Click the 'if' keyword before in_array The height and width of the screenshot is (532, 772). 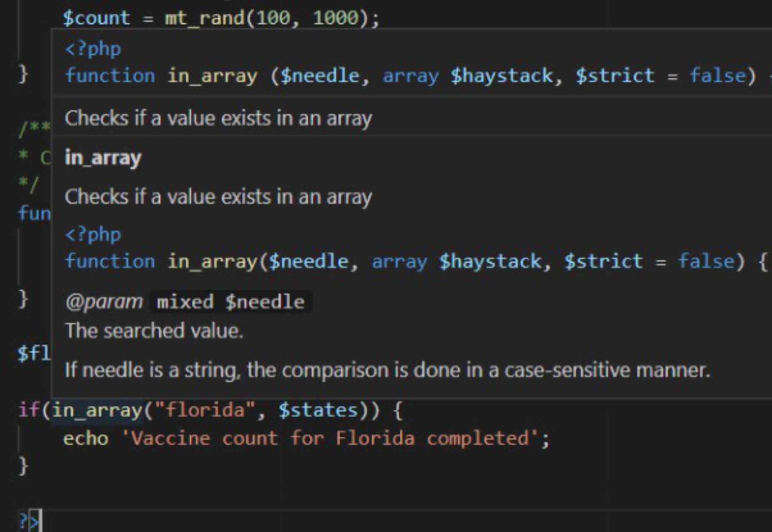(x=29, y=410)
